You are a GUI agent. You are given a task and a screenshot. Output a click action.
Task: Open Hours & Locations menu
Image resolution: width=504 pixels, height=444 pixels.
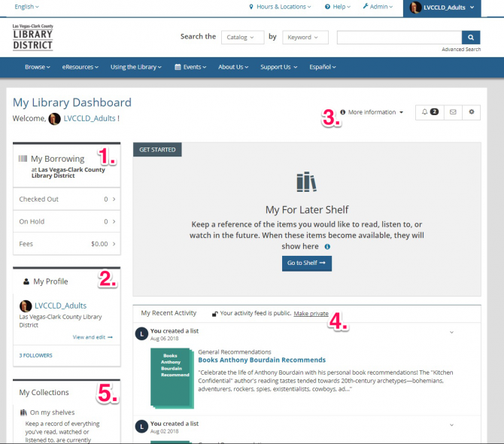coord(280,7)
